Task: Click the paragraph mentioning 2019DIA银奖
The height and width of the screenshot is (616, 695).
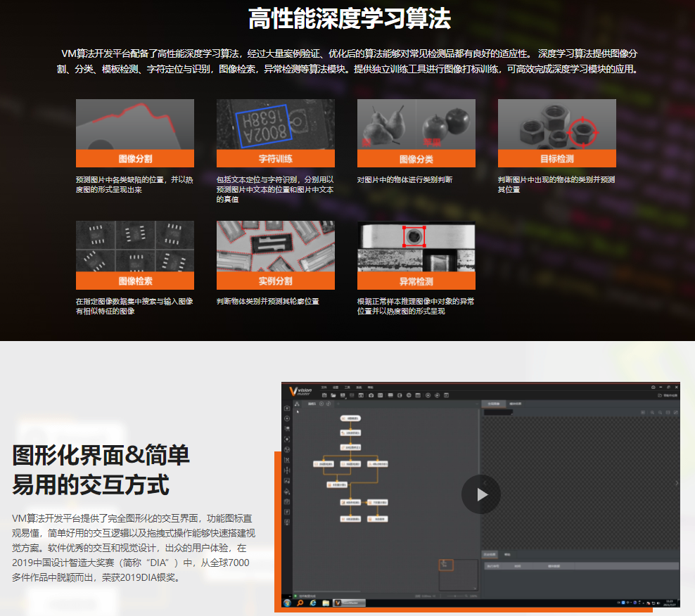Action: point(134,548)
